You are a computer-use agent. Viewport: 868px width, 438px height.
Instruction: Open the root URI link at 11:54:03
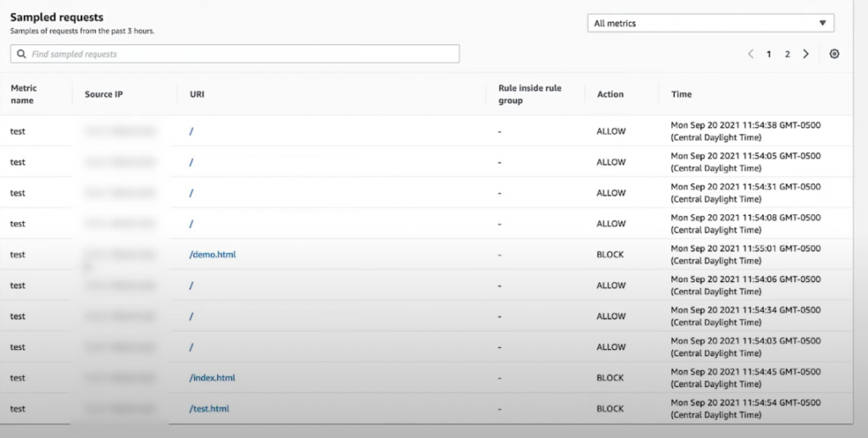click(192, 347)
